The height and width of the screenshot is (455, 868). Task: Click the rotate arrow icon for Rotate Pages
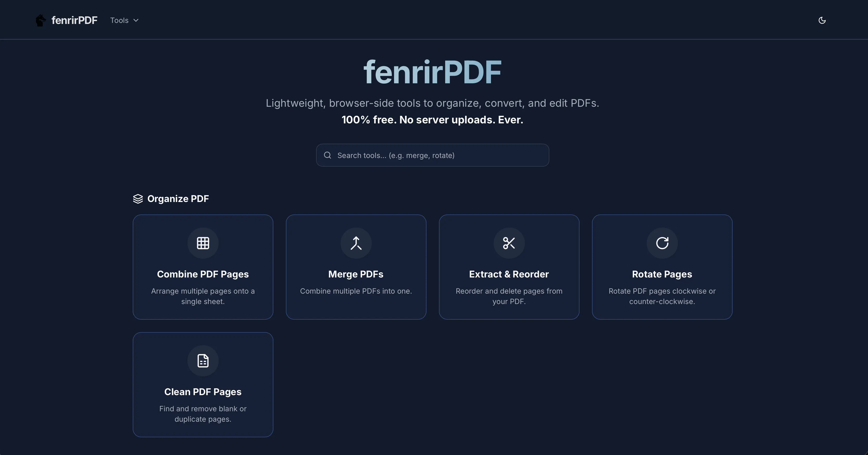tap(662, 243)
